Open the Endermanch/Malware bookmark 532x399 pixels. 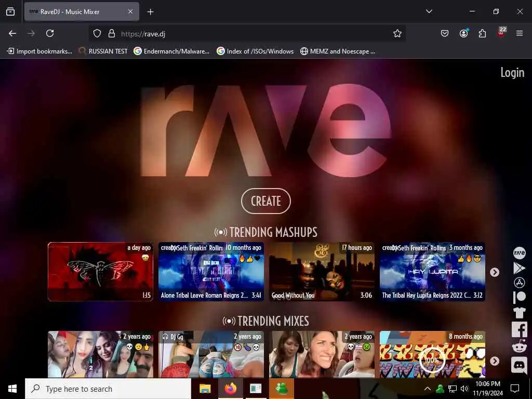point(171,51)
